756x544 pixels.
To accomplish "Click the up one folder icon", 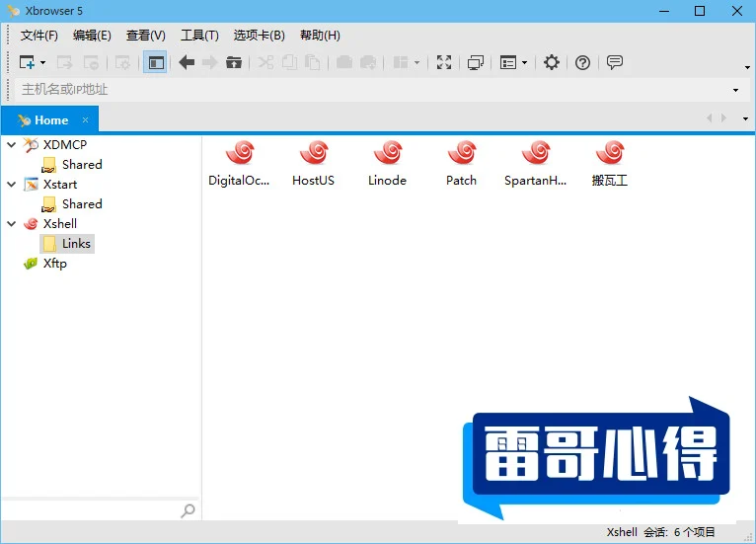I will tap(234, 63).
